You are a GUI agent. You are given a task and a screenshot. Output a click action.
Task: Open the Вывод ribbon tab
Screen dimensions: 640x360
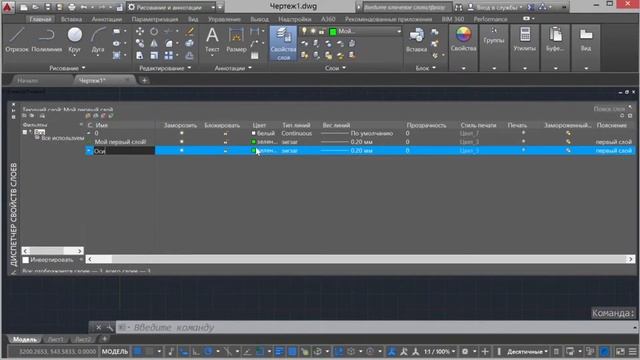click(x=259, y=19)
